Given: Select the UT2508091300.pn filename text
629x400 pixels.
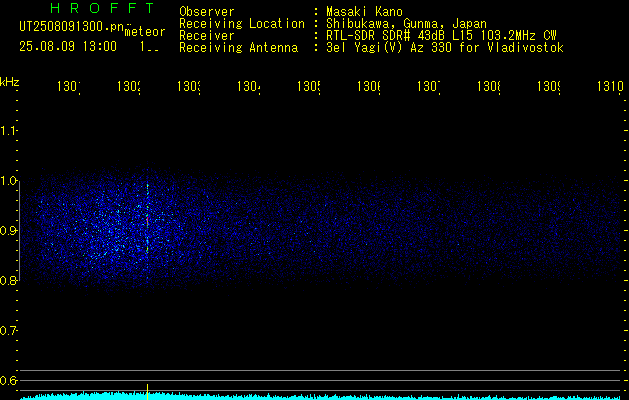Looking at the screenshot, I should tap(72, 27).
